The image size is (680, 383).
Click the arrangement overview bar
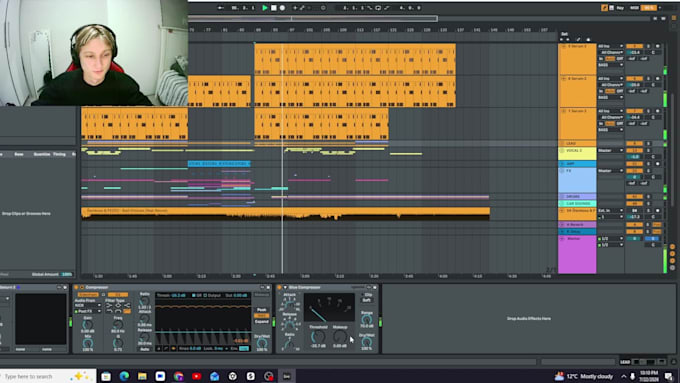(x=312, y=19)
